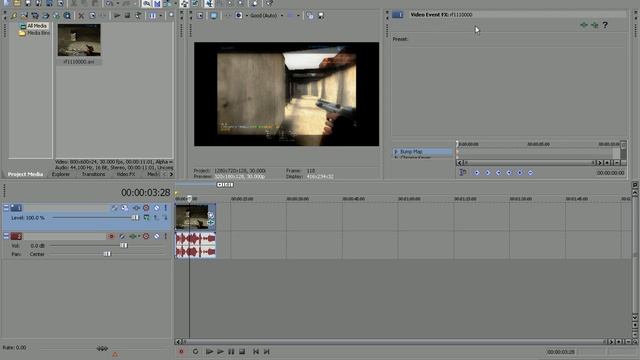Arm audio track 2 for record

click(111, 236)
